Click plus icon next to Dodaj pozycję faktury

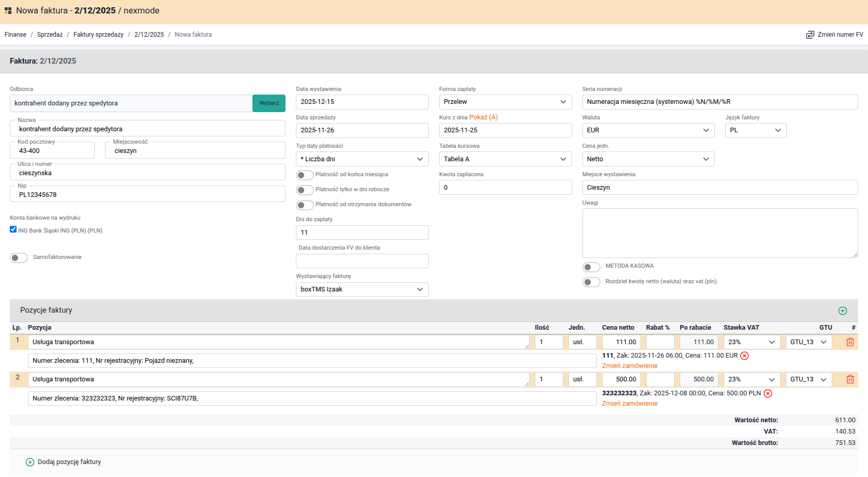click(30, 462)
